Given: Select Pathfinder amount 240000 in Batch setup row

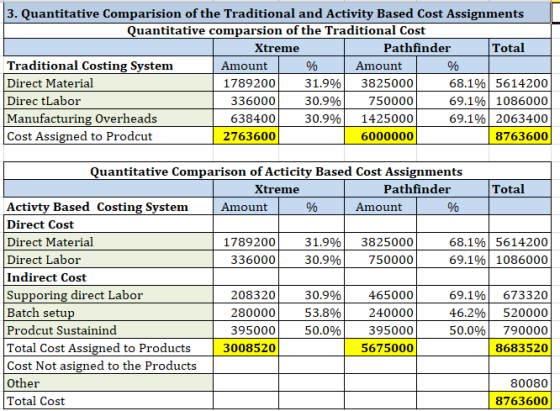Looking at the screenshot, I should click(380, 312).
